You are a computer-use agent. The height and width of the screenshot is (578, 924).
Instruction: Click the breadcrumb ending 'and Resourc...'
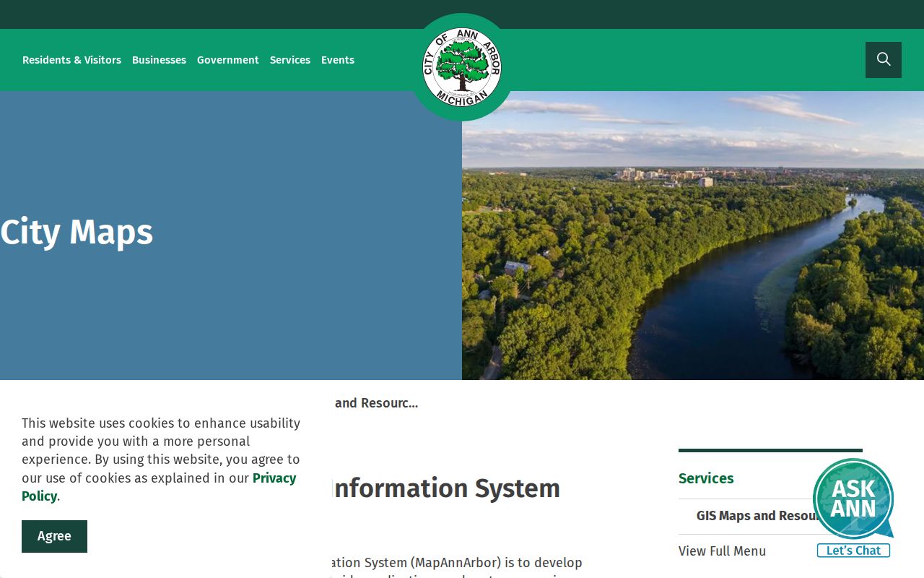(x=376, y=403)
